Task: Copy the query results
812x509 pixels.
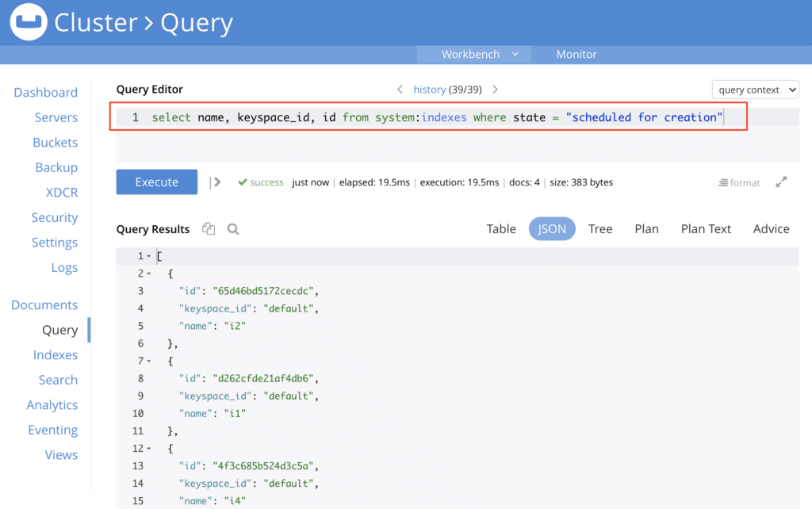Action: [x=208, y=228]
